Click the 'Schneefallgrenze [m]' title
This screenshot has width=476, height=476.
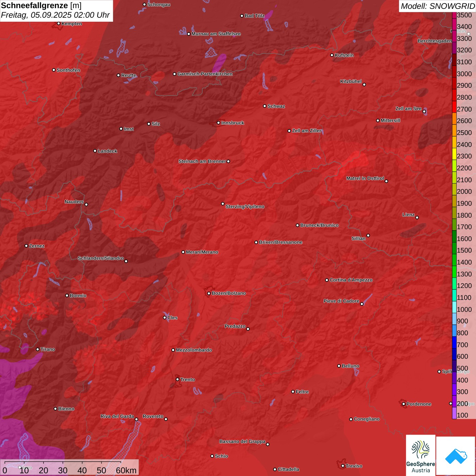tap(41, 5)
